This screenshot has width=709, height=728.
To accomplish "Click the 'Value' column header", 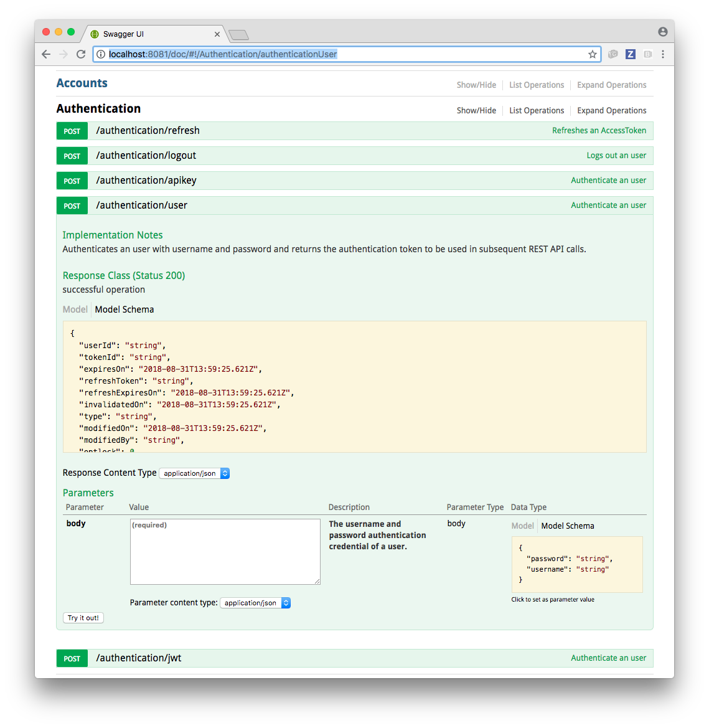I will click(x=139, y=507).
